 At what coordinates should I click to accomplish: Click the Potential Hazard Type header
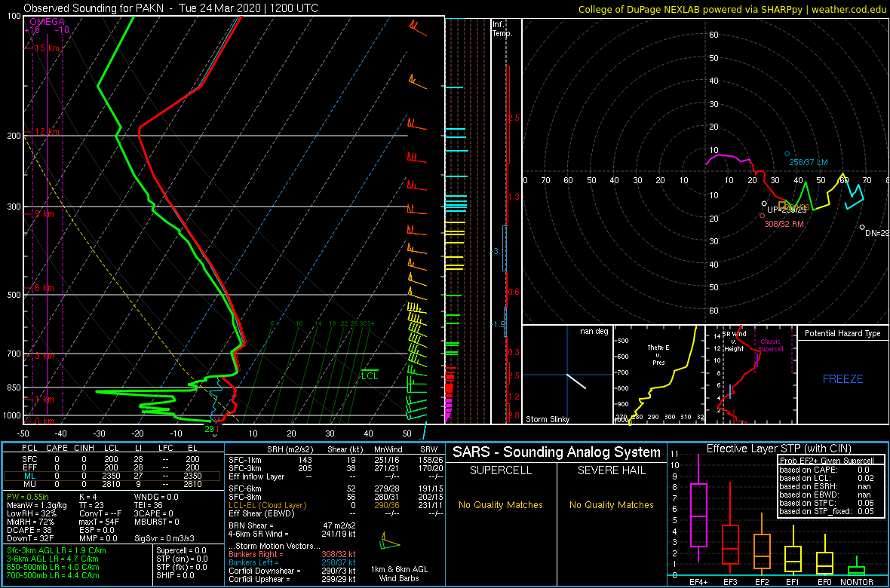(843, 333)
